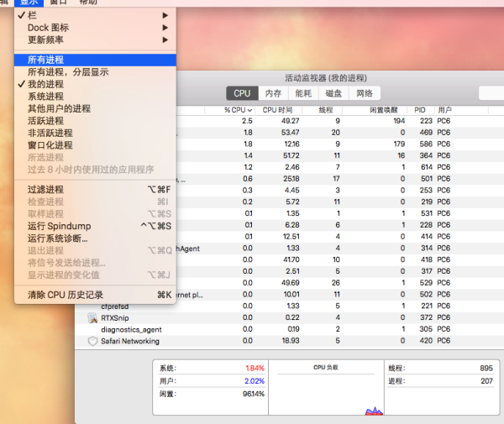Sort by 闲置唤醒 column header

pyautogui.click(x=375, y=110)
